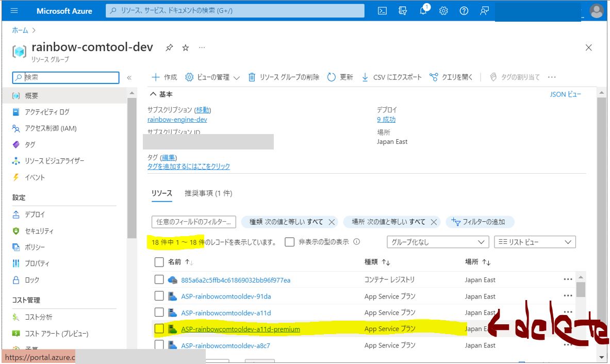Image resolution: width=610 pixels, height=364 pixels.
Task: Open the notifications bell icon
Action: click(423, 11)
